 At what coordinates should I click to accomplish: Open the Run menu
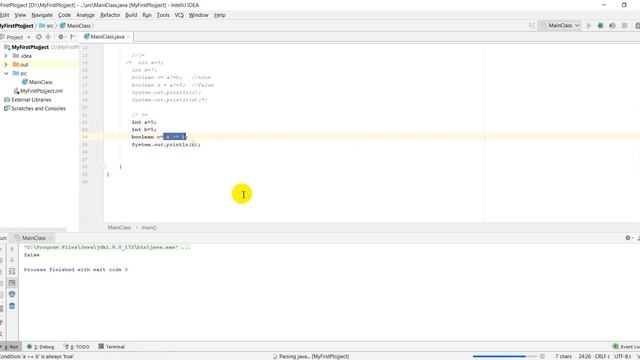click(147, 15)
